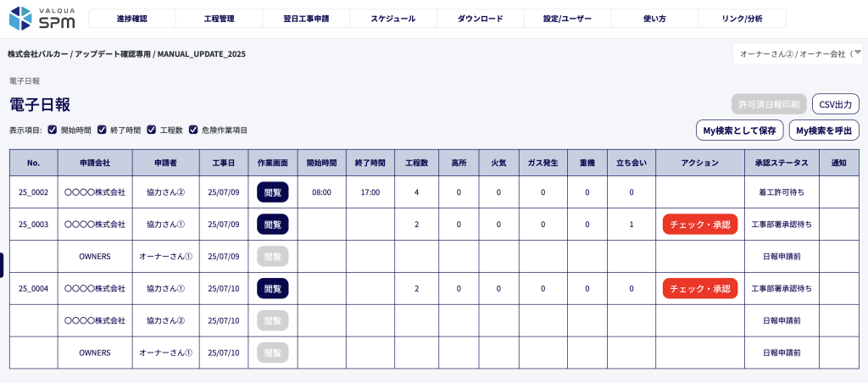
Task: Disable the 危険作業項目 checkbox
Action: point(193,130)
